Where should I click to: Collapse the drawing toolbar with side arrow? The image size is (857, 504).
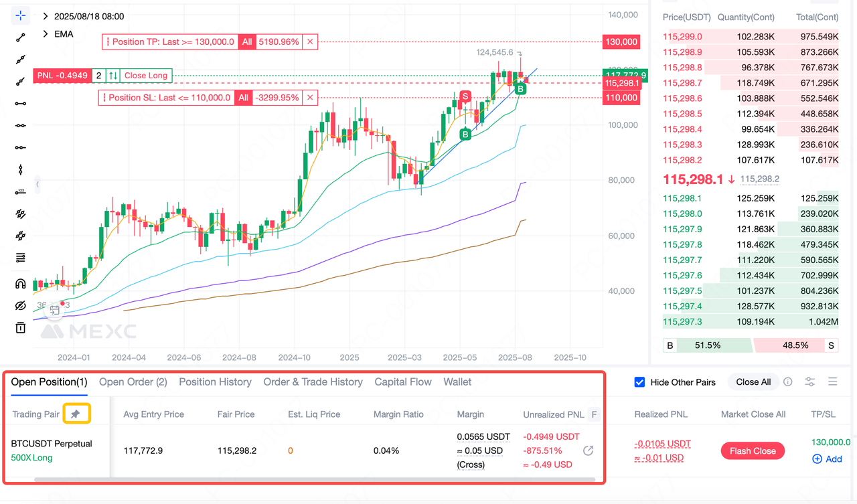tap(37, 183)
